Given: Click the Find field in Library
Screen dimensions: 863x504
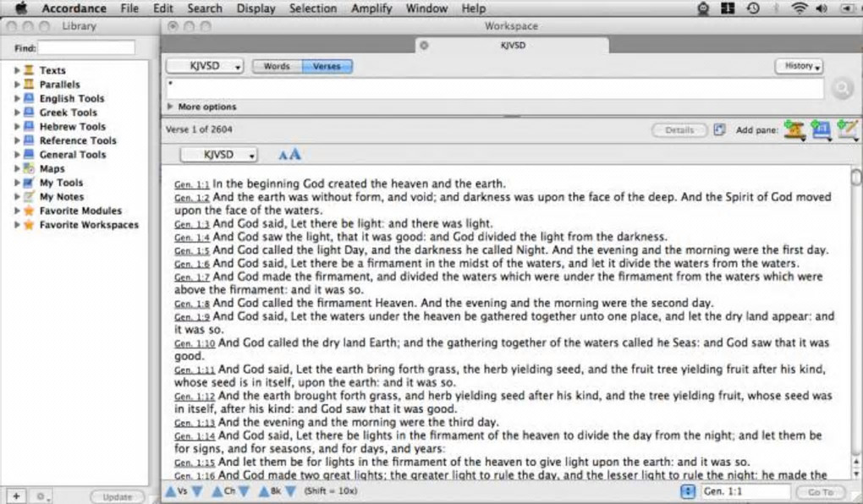Looking at the screenshot, I should click(86, 48).
